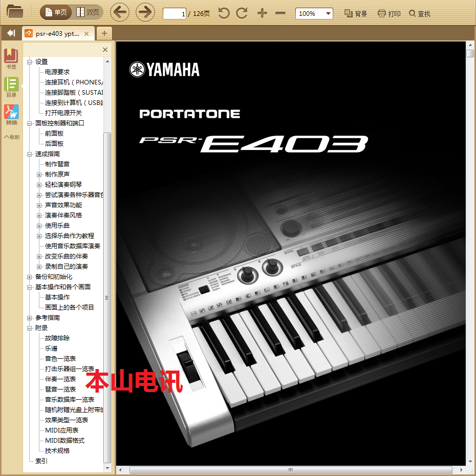Viewport: 476px width, 476px height.
Task: Close the outline panel with the X
Action: 105,50
